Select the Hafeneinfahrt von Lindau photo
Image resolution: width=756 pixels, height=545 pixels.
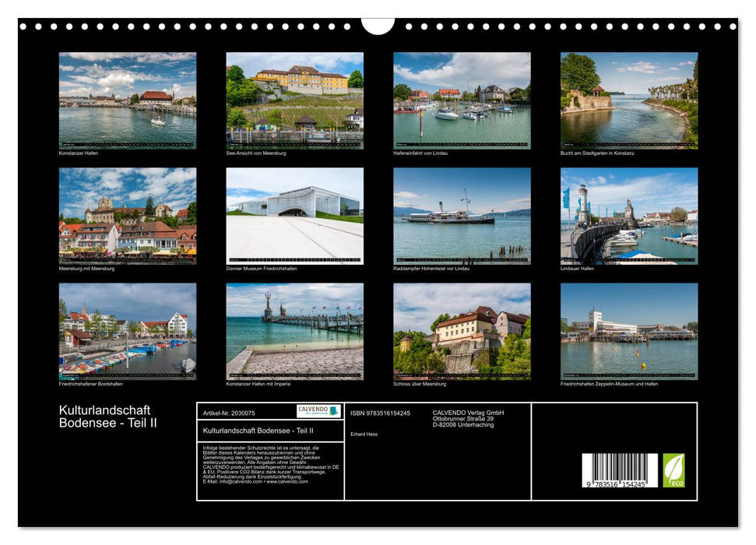[459, 98]
